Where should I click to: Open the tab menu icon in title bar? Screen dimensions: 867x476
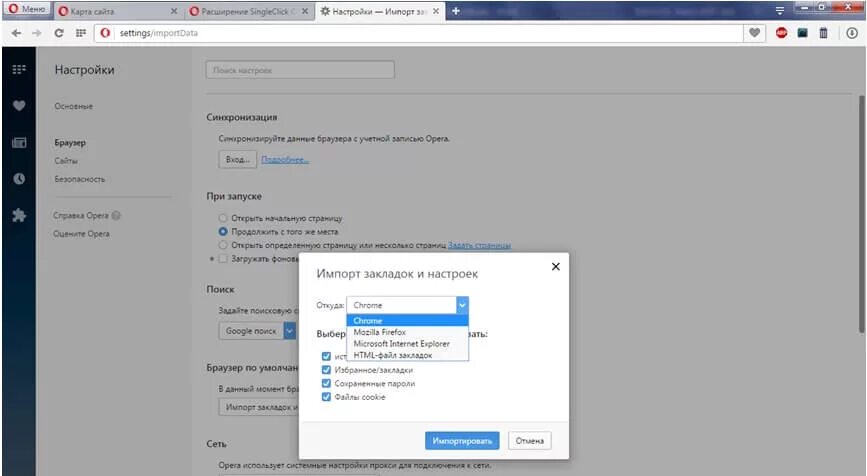[780, 11]
